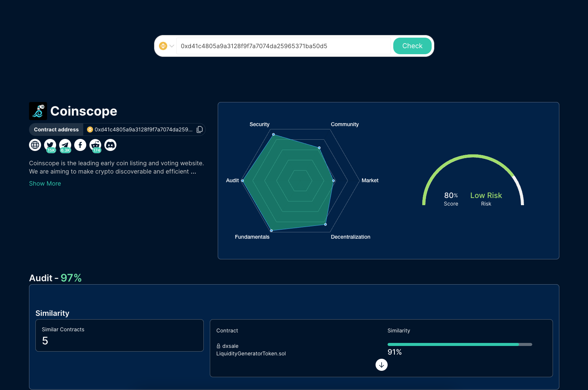
Task: Click the Audit vertex on radar chart
Action: pyautogui.click(x=243, y=181)
